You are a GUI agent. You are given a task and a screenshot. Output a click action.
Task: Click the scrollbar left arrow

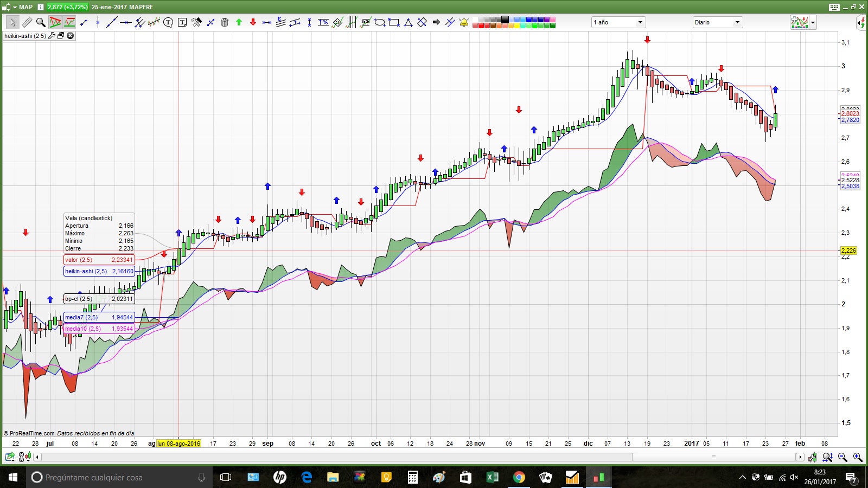(37, 457)
